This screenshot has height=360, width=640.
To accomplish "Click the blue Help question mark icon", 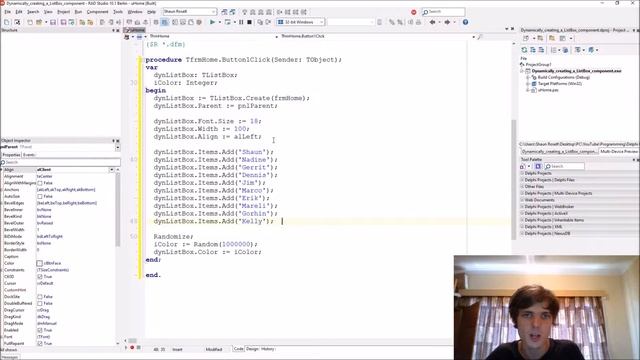I will click(465, 22).
